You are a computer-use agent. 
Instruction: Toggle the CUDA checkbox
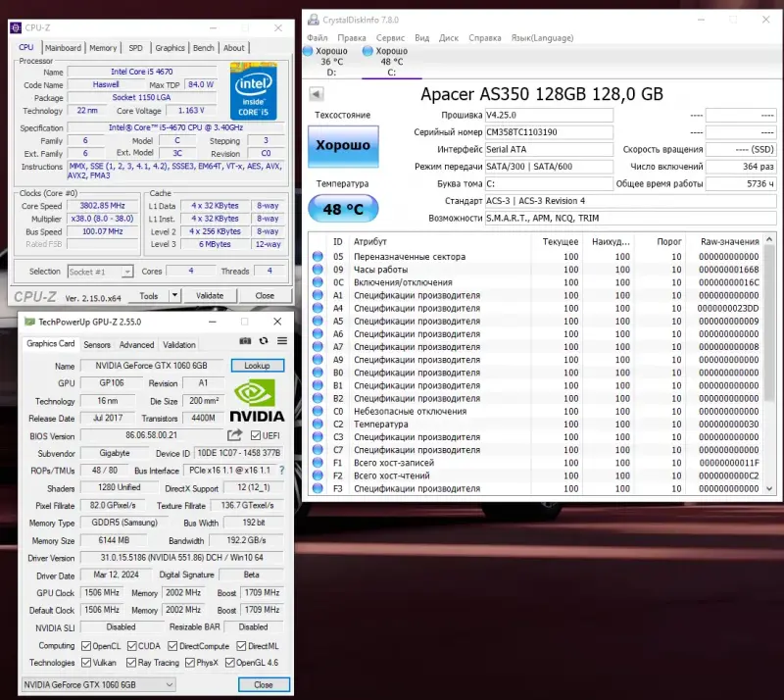[x=132, y=646]
